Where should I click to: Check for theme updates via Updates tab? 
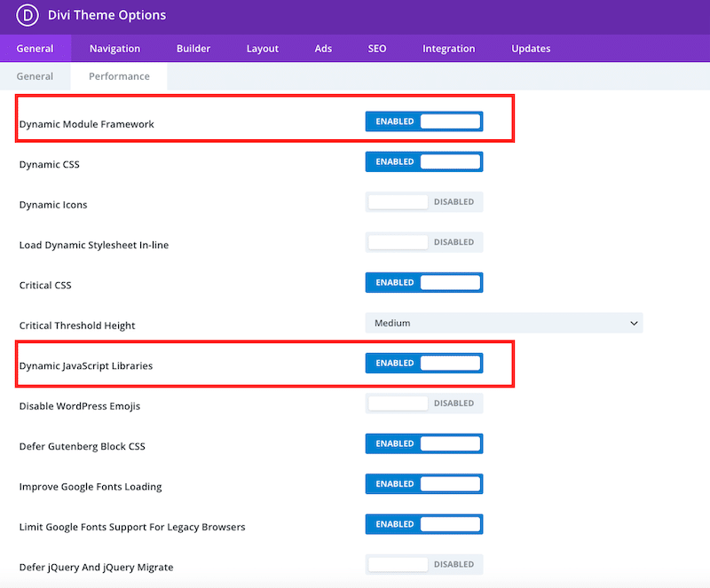tap(530, 49)
